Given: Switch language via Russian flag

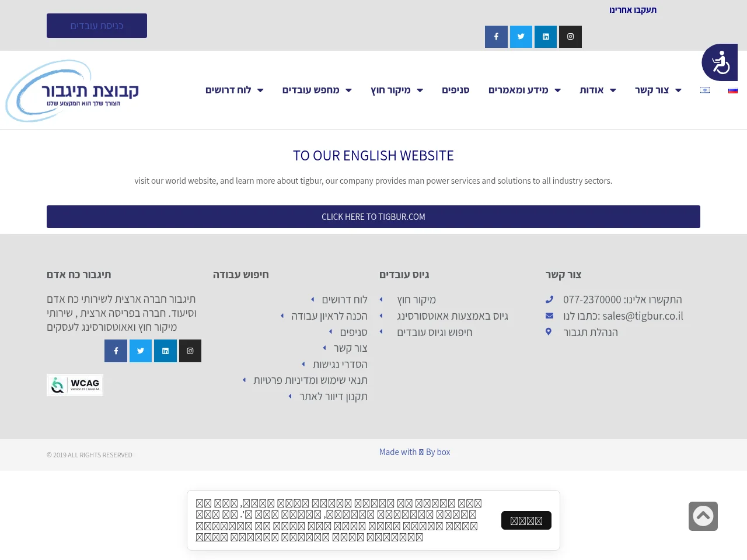Looking at the screenshot, I should click(x=733, y=90).
